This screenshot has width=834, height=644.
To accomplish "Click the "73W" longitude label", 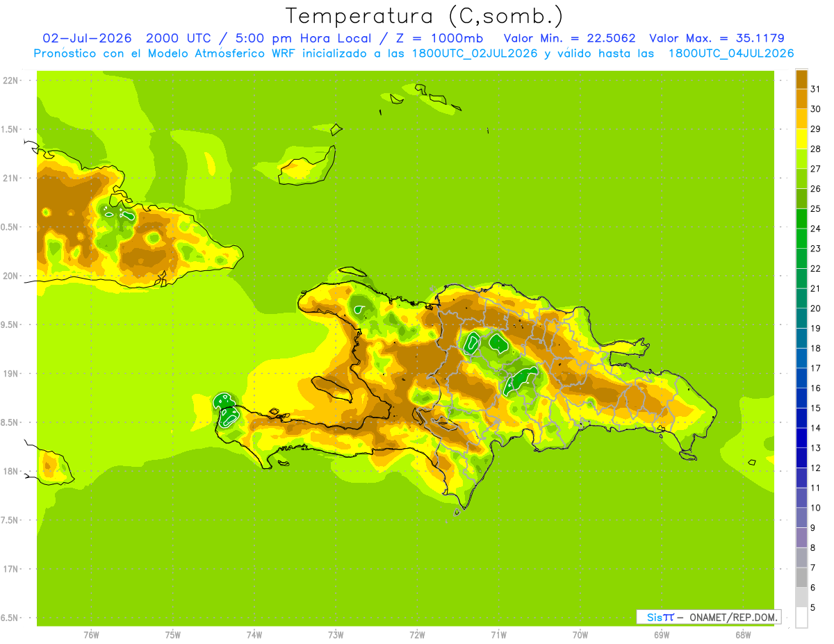I will 336,635.
